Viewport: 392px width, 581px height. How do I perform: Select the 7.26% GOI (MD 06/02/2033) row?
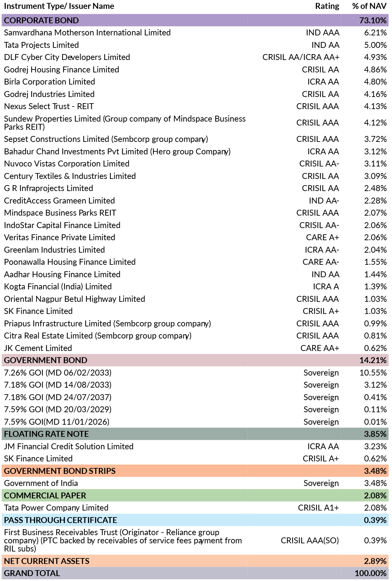(x=195, y=373)
